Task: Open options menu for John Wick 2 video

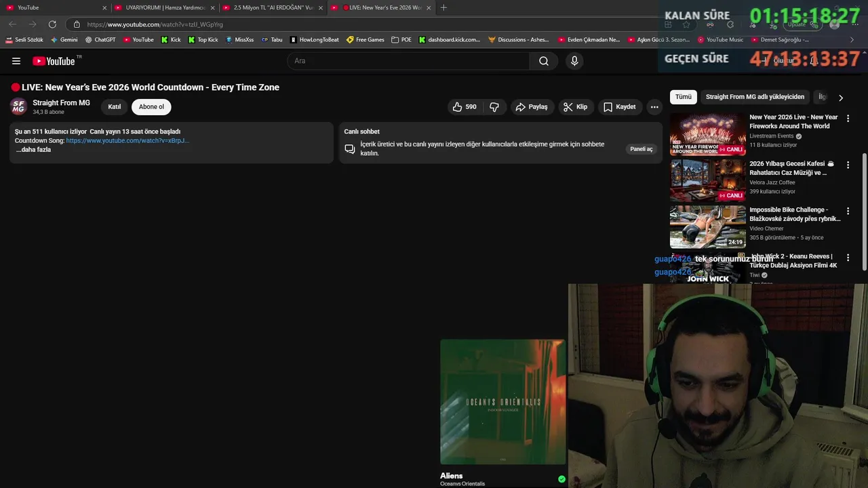Action: pos(848,258)
